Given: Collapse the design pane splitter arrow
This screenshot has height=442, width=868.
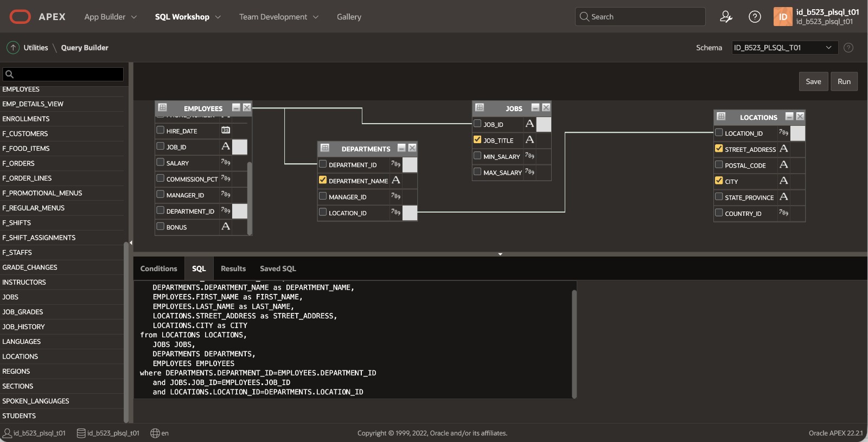Looking at the screenshot, I should 500,254.
